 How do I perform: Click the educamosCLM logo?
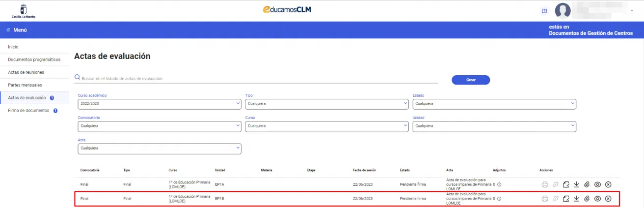287,10
